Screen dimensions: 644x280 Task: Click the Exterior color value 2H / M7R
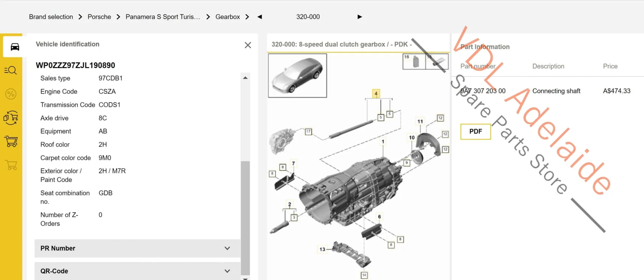(112, 171)
